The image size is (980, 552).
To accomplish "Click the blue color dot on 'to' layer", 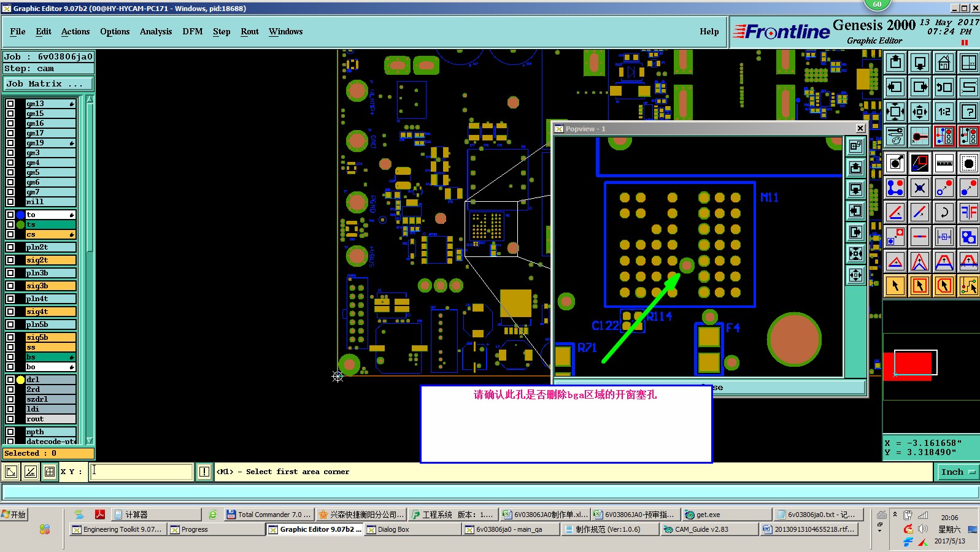I will pos(21,215).
